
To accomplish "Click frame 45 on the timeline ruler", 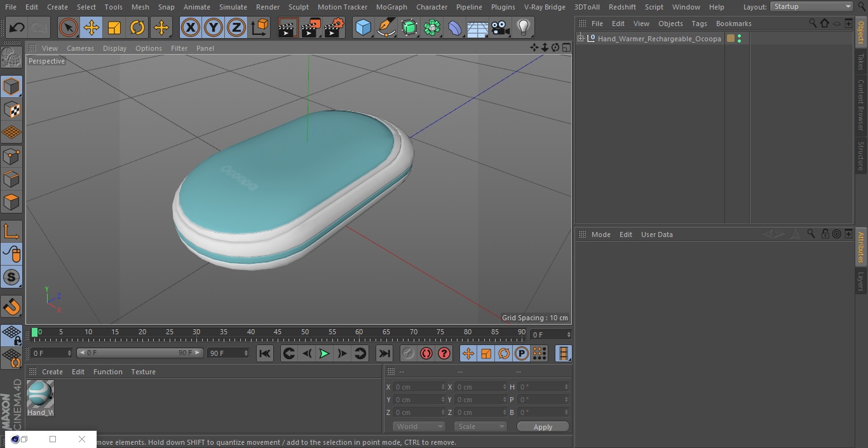I will pos(278,332).
